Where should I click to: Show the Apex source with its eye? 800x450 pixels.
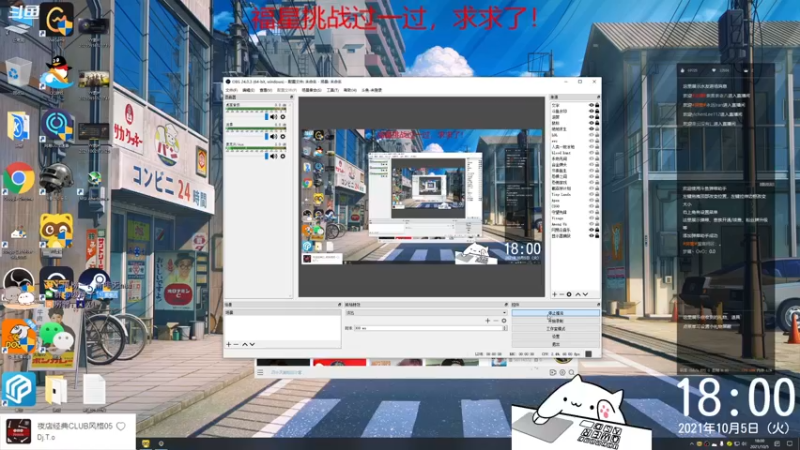[591, 201]
